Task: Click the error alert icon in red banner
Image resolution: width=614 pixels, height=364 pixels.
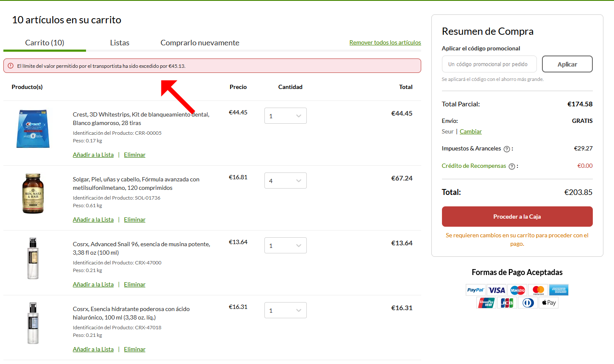Action: pyautogui.click(x=11, y=66)
